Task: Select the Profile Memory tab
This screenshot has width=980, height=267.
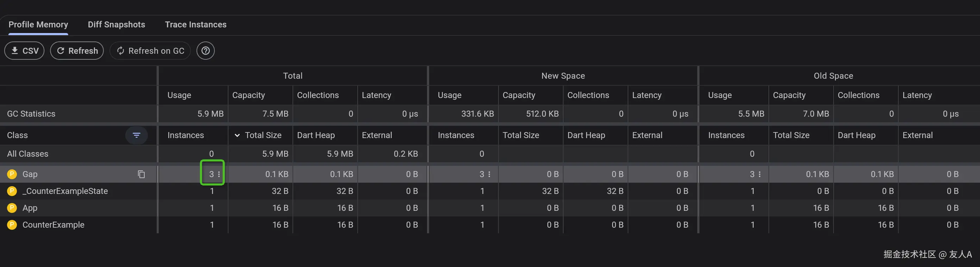Action: [38, 25]
